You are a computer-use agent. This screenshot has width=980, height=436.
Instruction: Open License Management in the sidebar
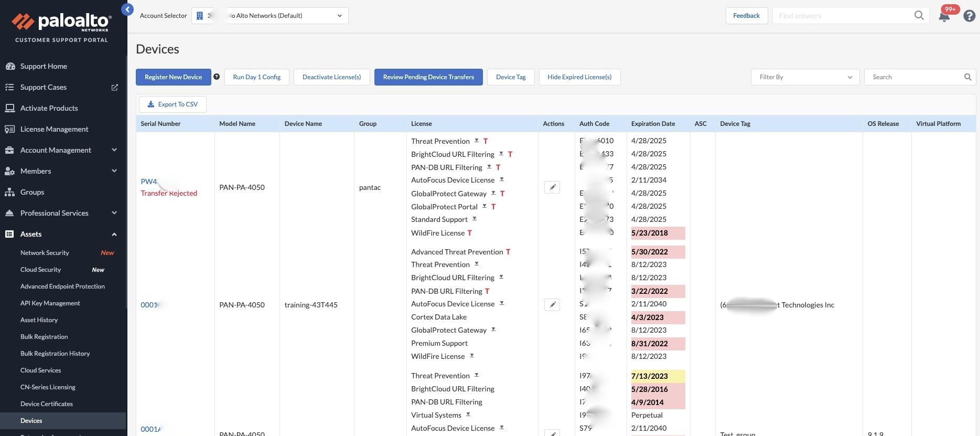tap(54, 129)
